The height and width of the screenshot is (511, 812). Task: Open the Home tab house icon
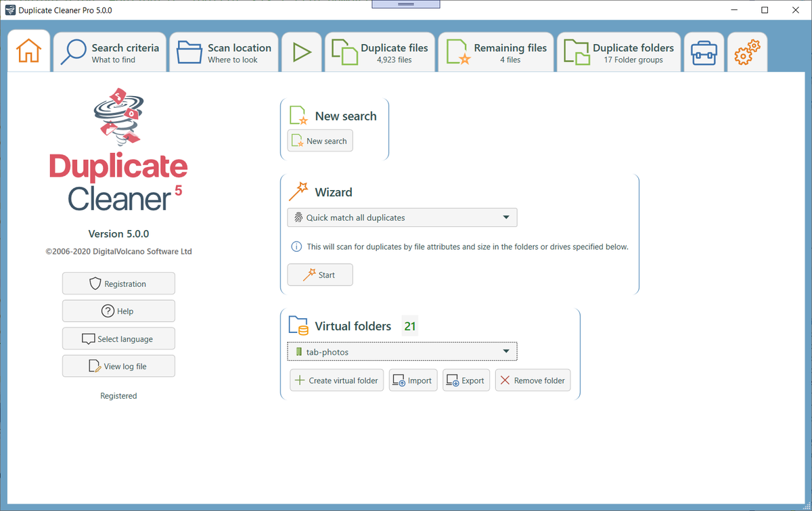click(x=29, y=51)
